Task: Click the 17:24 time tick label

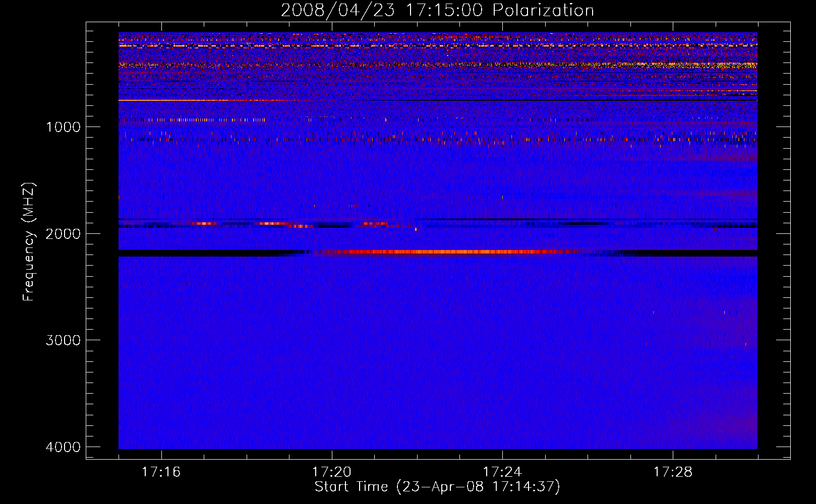Action: coord(502,472)
